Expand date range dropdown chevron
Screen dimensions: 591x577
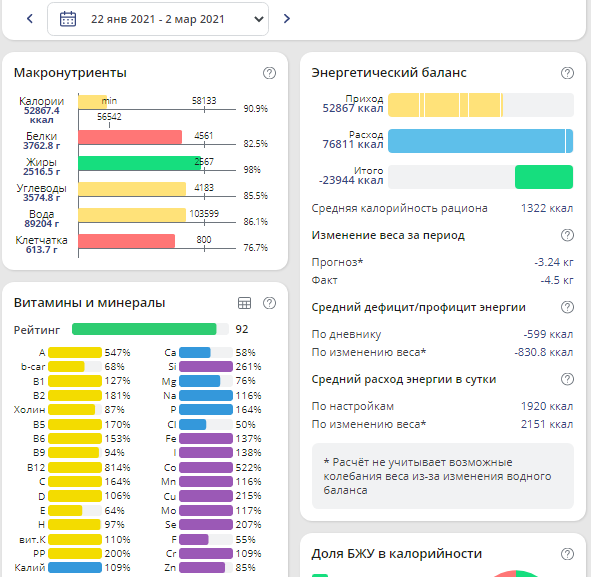[x=259, y=19]
